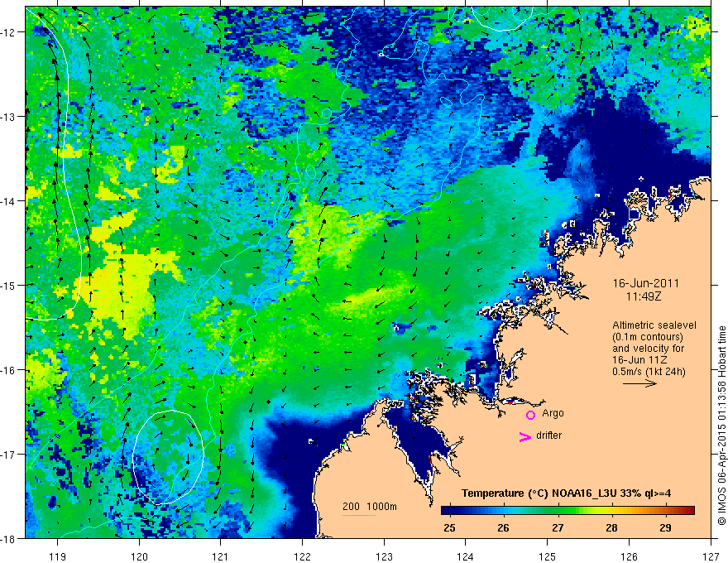
Task: Click the longitude axis label '122'
Action: click(302, 556)
